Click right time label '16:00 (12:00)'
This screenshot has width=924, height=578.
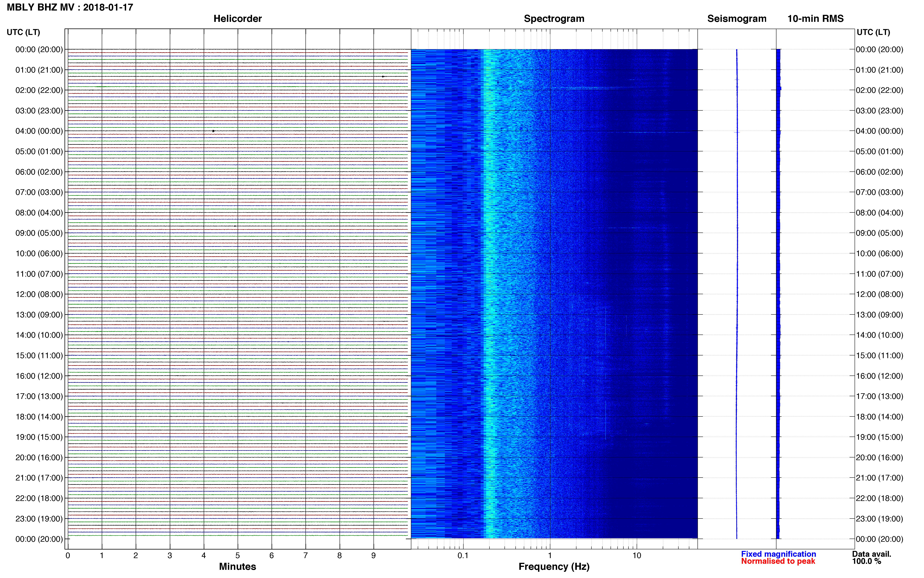(879, 376)
